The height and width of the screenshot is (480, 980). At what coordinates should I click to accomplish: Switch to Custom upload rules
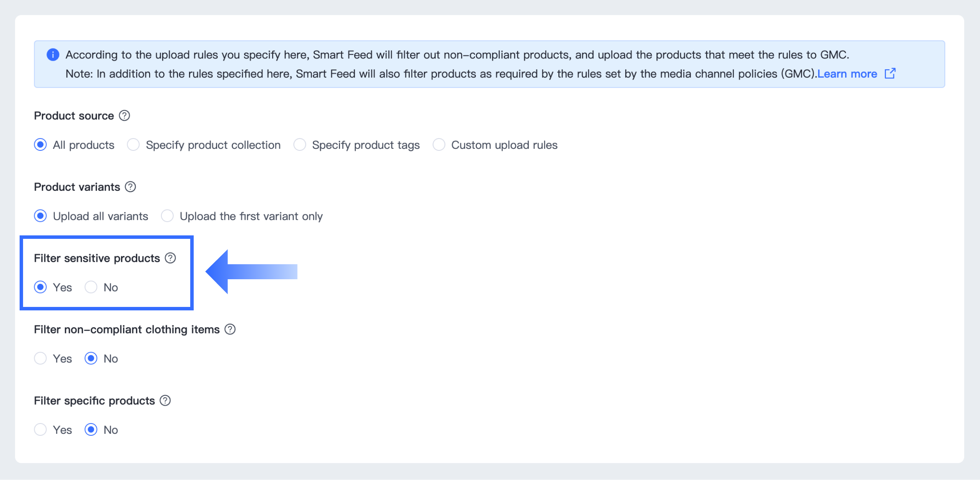coord(439,145)
